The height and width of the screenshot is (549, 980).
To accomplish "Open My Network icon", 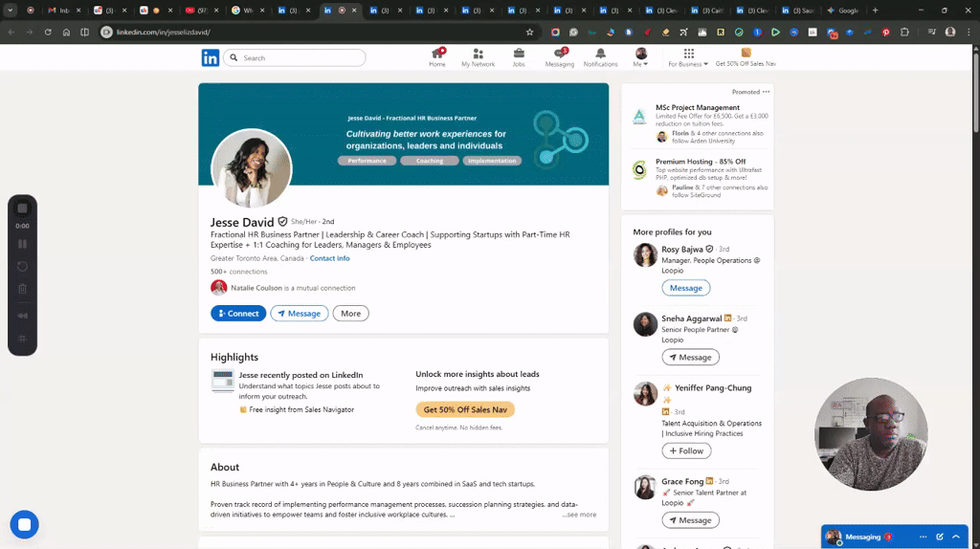I will pos(478,57).
